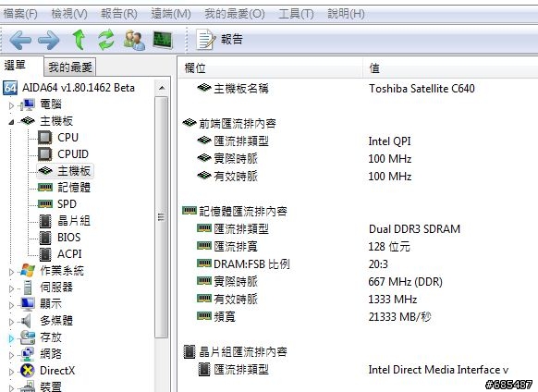Click the Forward arrow toolbar icon
The image size is (538, 392).
pos(48,40)
